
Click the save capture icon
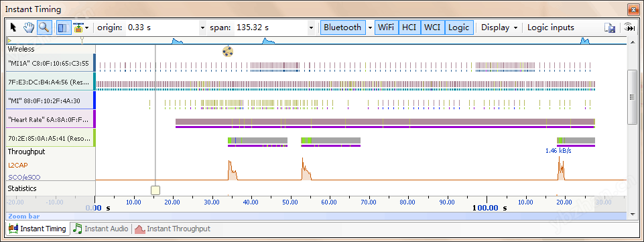(610, 28)
